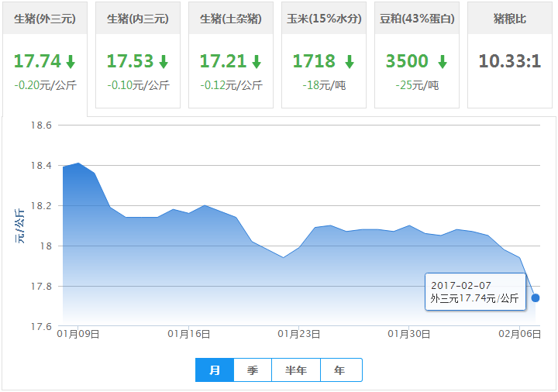558x392 pixels.
Task: Show the 玉米(15%水分) chart
Action: (x=323, y=18)
